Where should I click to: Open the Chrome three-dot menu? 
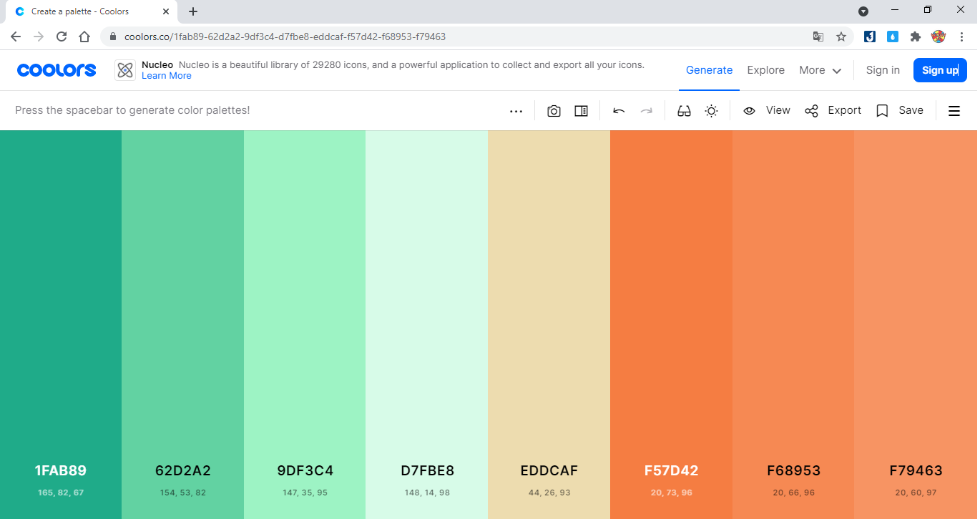point(961,37)
